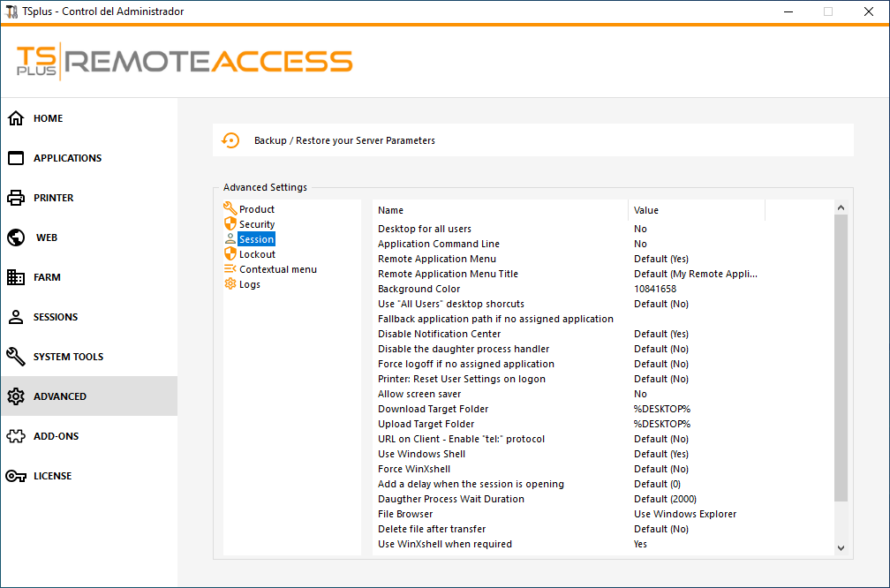
Task: Open the Logs settings category
Action: click(x=249, y=284)
